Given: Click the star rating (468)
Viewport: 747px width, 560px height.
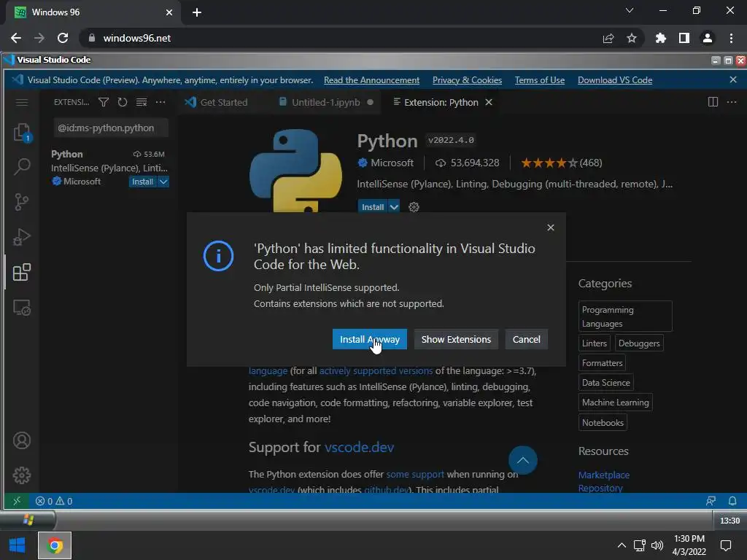Looking at the screenshot, I should click(x=561, y=163).
